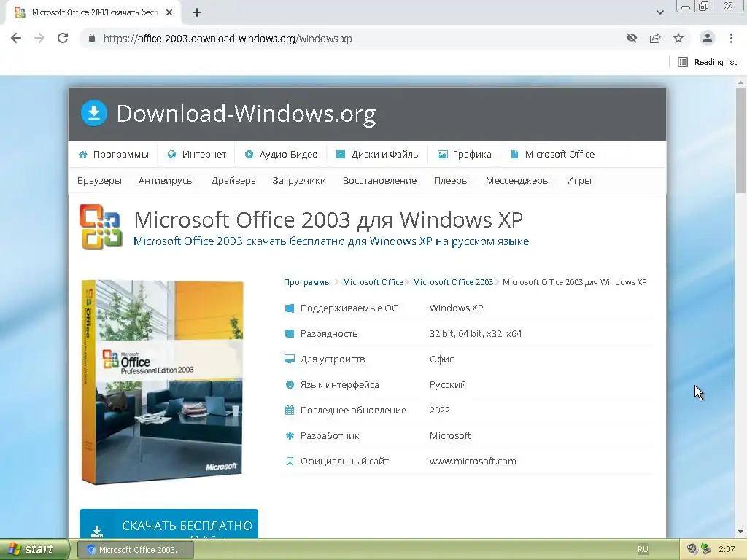The image size is (747, 560).
Task: Select the Microsoft Office 2003 browser tab
Action: click(93, 13)
